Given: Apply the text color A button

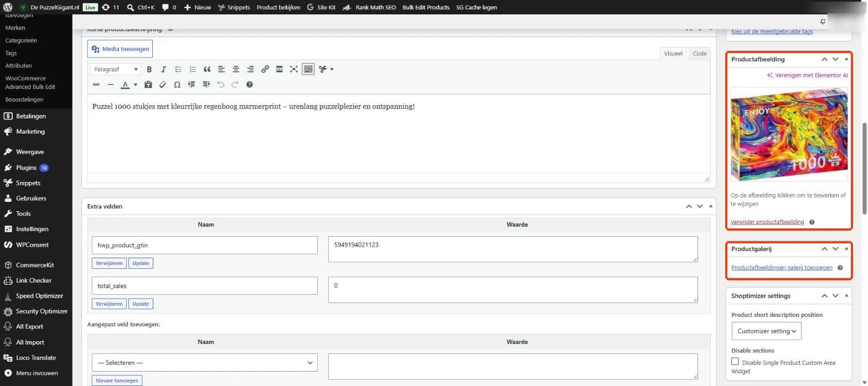Looking at the screenshot, I should click(126, 85).
